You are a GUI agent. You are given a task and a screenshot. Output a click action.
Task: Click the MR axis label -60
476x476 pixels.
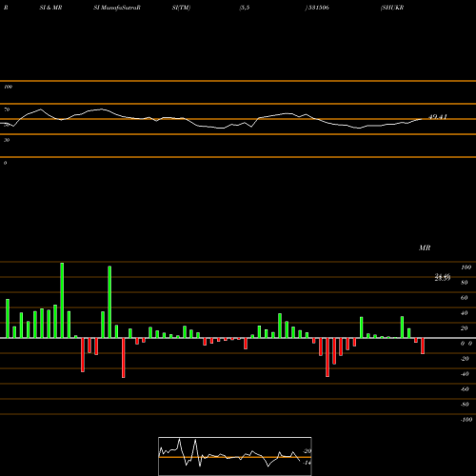465,389
